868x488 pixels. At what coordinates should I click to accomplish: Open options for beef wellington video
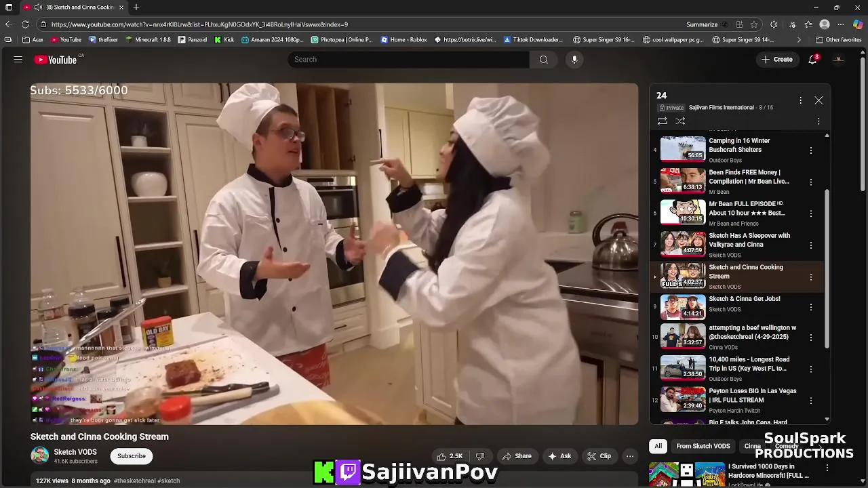pos(810,338)
